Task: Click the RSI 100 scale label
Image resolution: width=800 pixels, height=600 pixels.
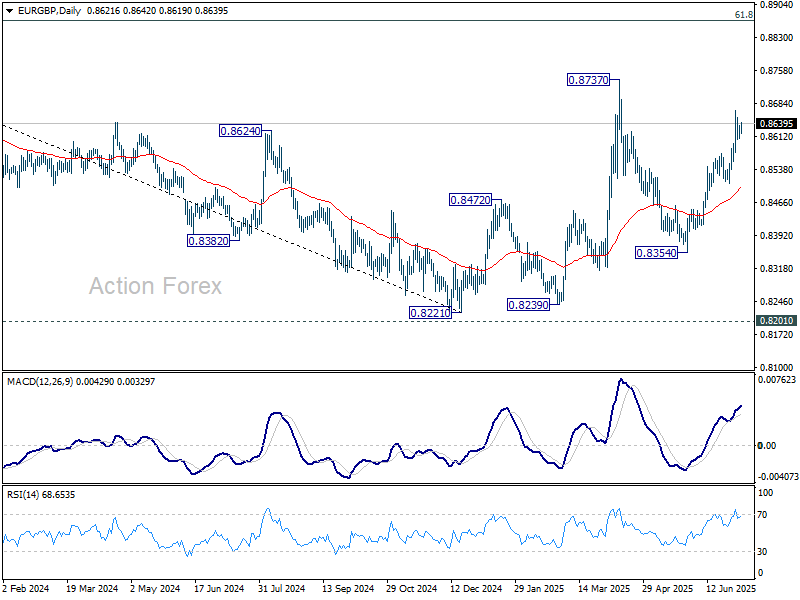Action: coord(765,493)
